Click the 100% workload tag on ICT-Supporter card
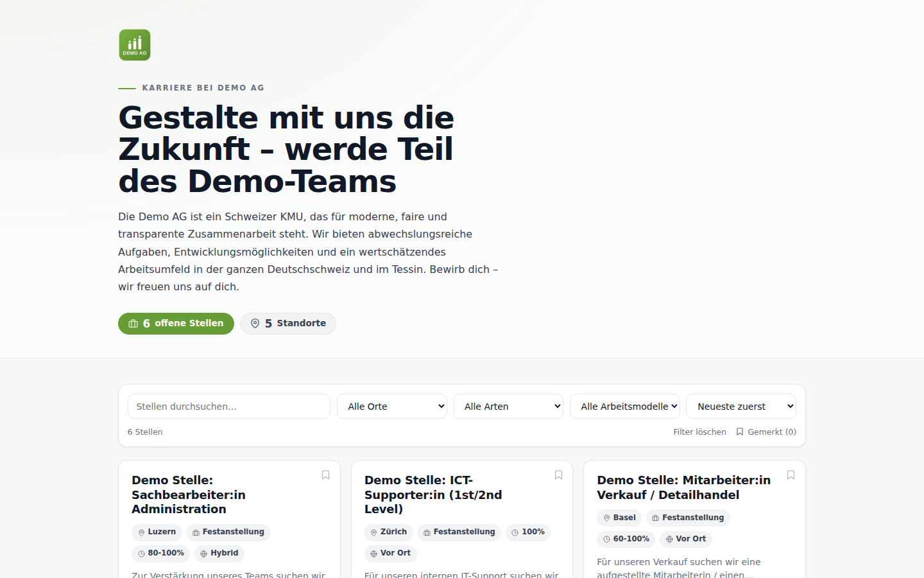Viewport: 924px width, 578px height. click(x=528, y=532)
